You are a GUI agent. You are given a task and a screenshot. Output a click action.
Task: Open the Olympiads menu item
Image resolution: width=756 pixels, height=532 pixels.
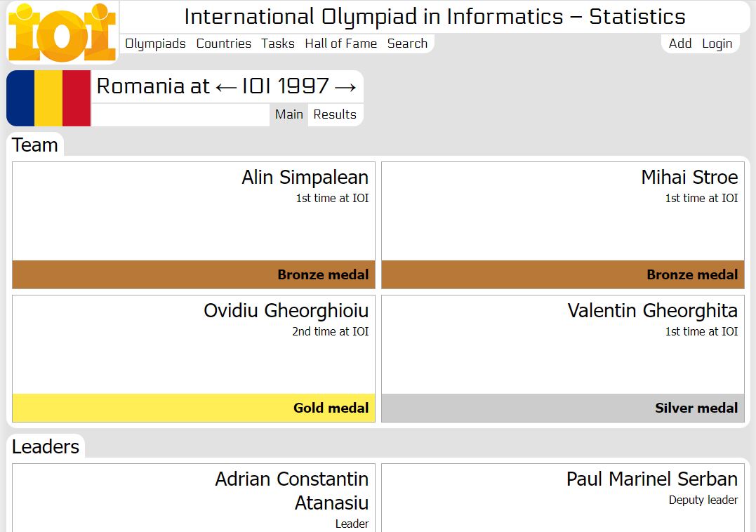click(x=155, y=44)
